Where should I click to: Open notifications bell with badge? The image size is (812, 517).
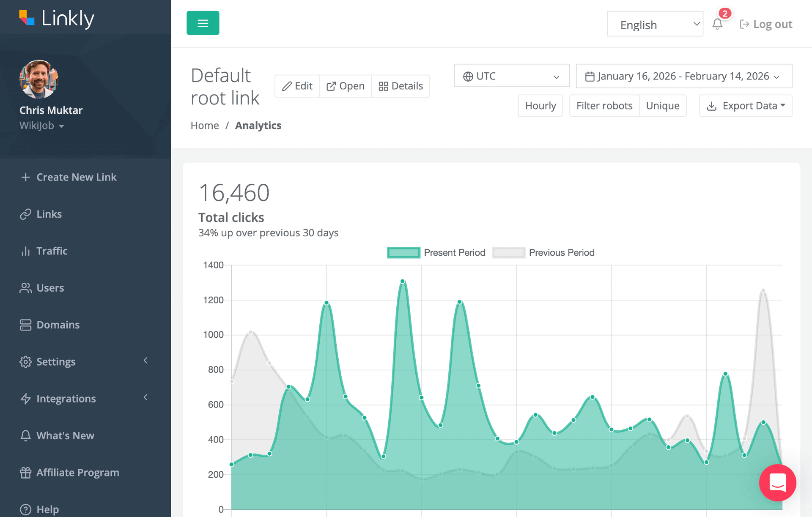click(717, 24)
